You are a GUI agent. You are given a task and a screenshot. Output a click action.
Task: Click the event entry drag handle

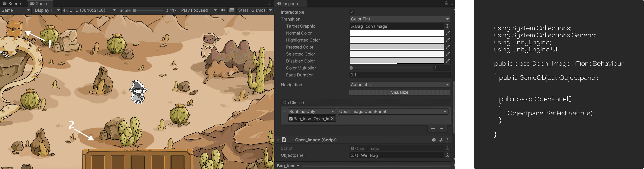284,111
